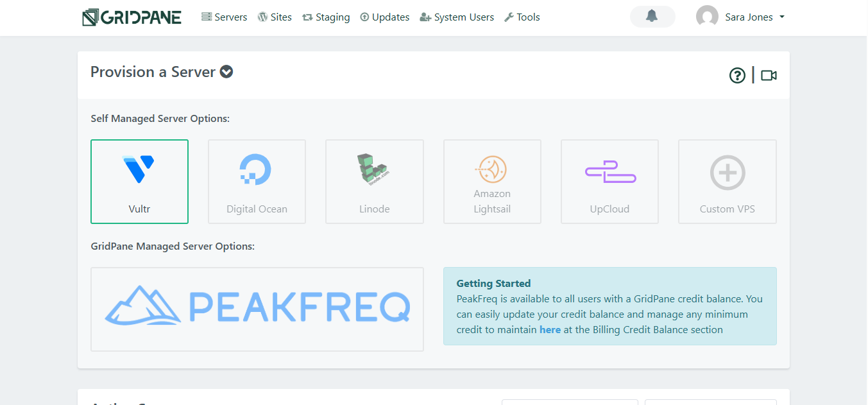
Task: Open the notifications bell
Action: pyautogui.click(x=652, y=17)
